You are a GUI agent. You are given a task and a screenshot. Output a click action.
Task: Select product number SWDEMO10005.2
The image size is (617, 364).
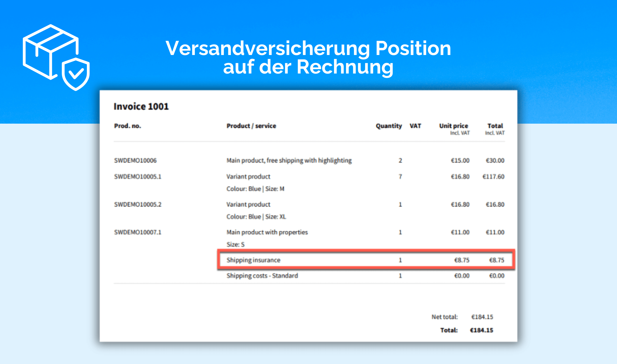(138, 204)
